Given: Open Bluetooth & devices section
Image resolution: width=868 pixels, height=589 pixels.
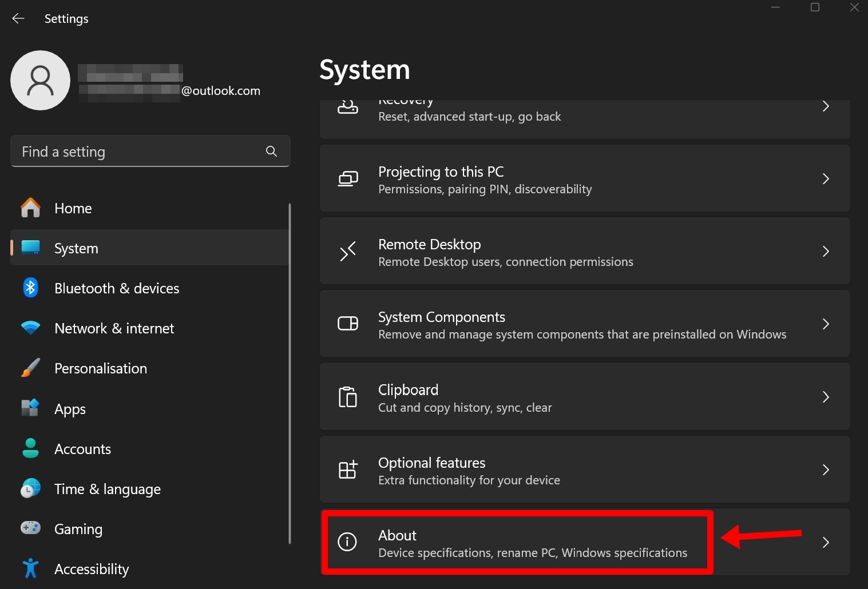Looking at the screenshot, I should point(149,288).
